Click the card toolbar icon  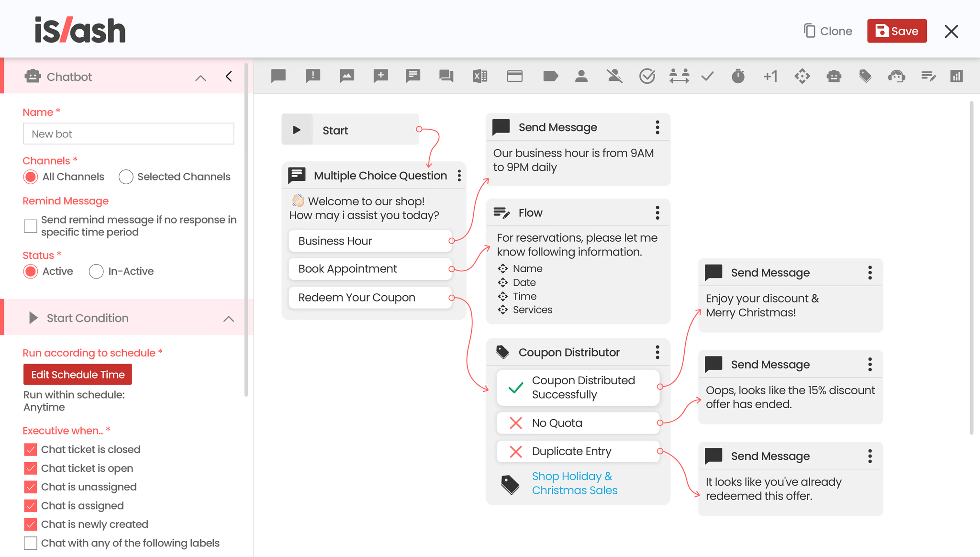514,76
